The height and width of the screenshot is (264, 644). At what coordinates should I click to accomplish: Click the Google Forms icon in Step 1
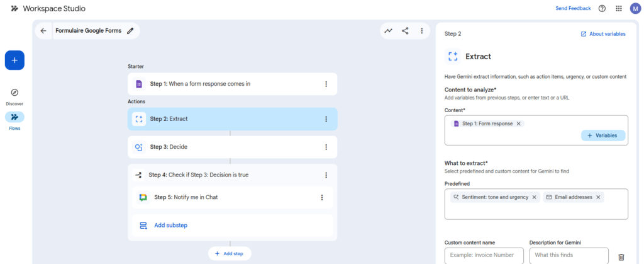pos(139,84)
